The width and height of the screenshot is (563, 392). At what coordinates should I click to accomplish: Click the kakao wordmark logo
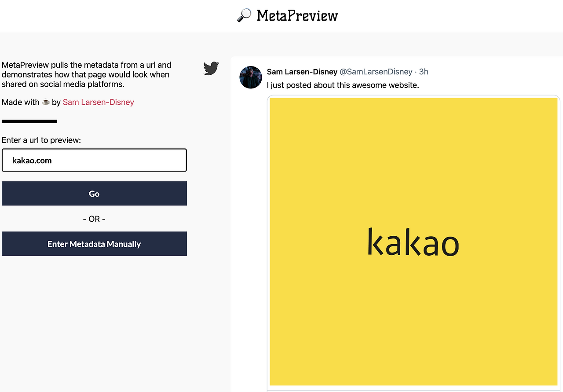tap(413, 242)
